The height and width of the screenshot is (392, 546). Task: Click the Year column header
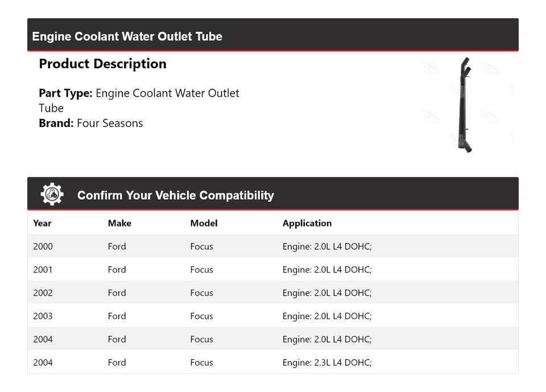(x=42, y=223)
